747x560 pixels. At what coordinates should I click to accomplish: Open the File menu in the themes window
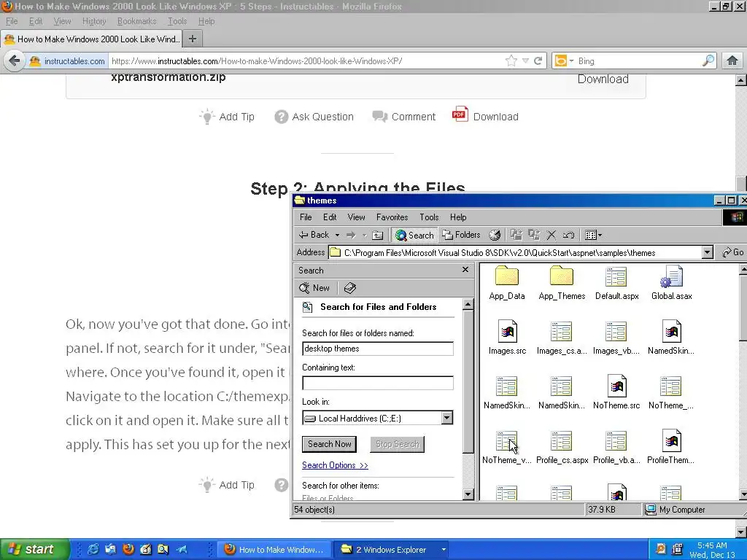point(306,217)
